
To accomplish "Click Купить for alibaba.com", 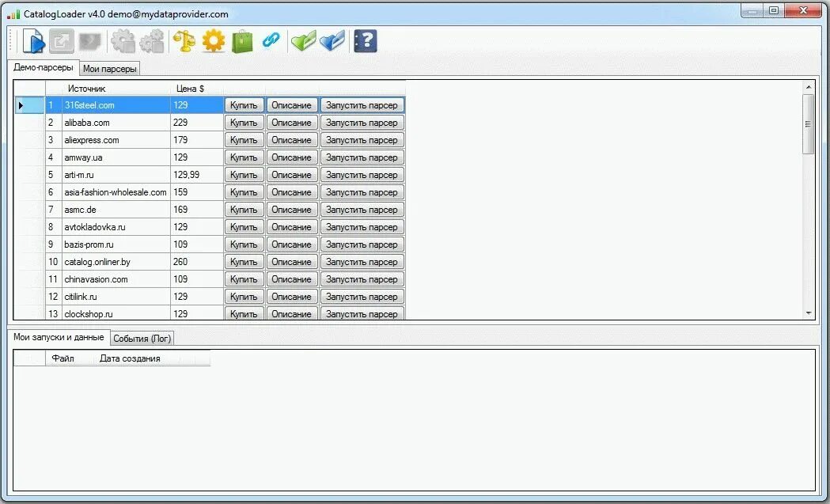I will click(x=244, y=123).
